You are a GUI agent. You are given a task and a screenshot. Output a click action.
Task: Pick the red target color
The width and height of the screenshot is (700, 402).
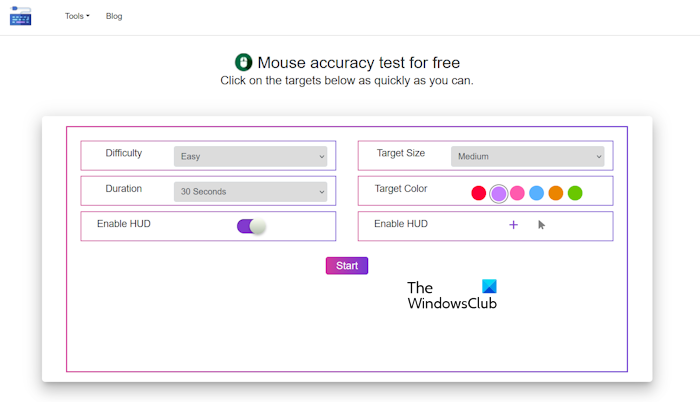(479, 193)
